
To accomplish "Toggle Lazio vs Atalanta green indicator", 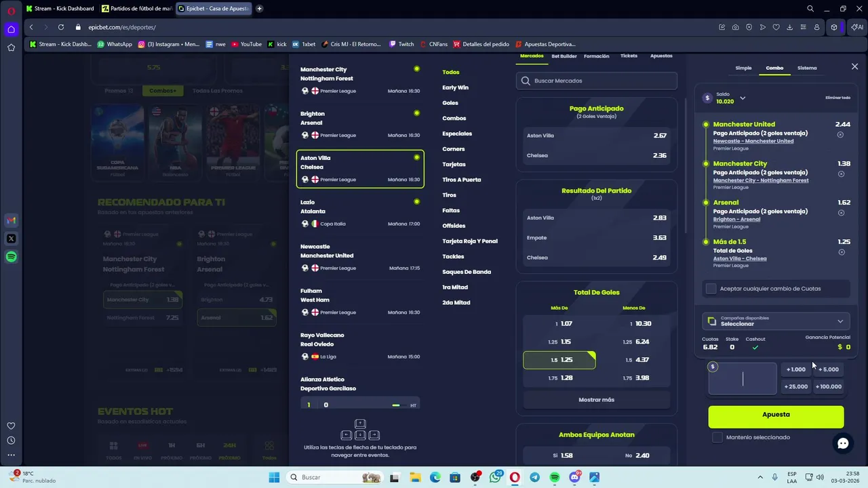I will (x=416, y=201).
